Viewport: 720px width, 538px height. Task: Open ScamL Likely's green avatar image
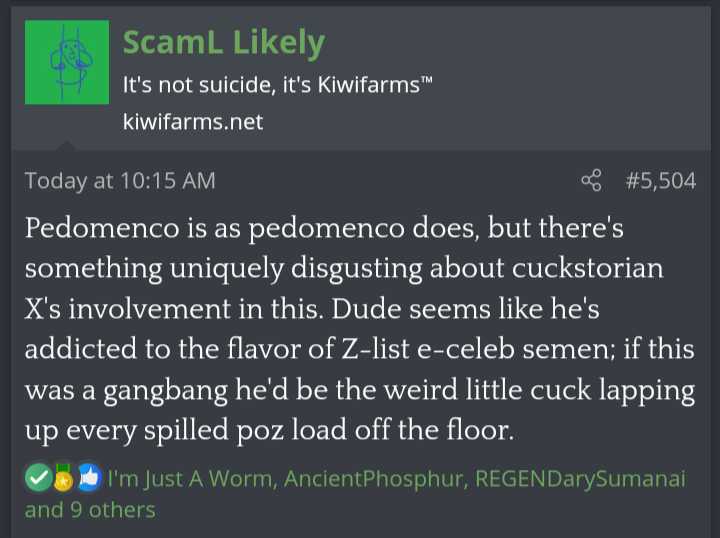coord(66,62)
